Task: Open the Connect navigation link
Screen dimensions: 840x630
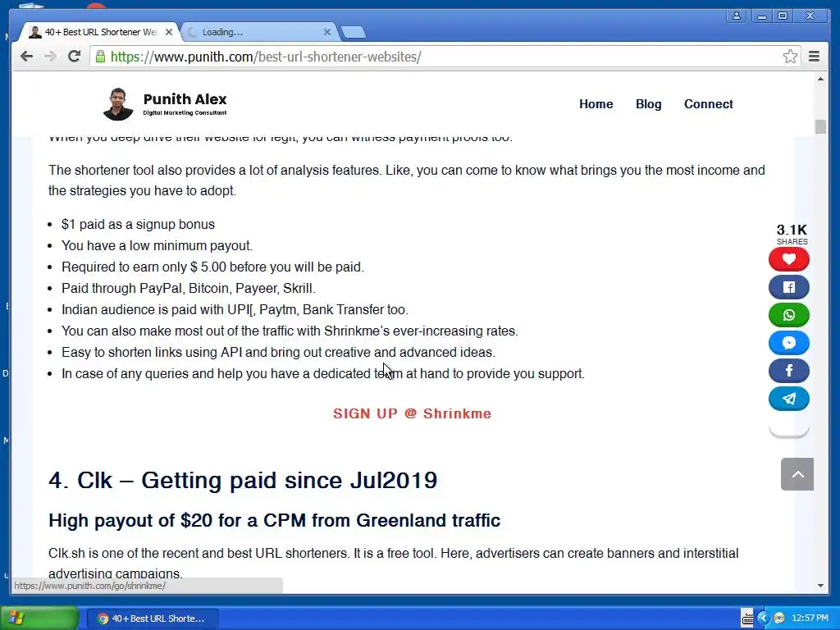Action: (x=708, y=104)
